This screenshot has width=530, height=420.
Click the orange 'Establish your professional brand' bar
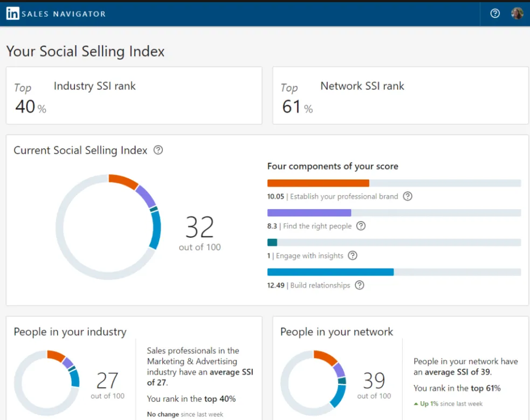[x=318, y=183]
